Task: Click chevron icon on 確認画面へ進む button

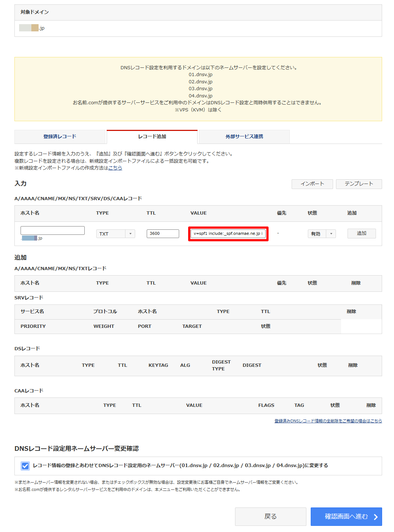Action: click(376, 517)
